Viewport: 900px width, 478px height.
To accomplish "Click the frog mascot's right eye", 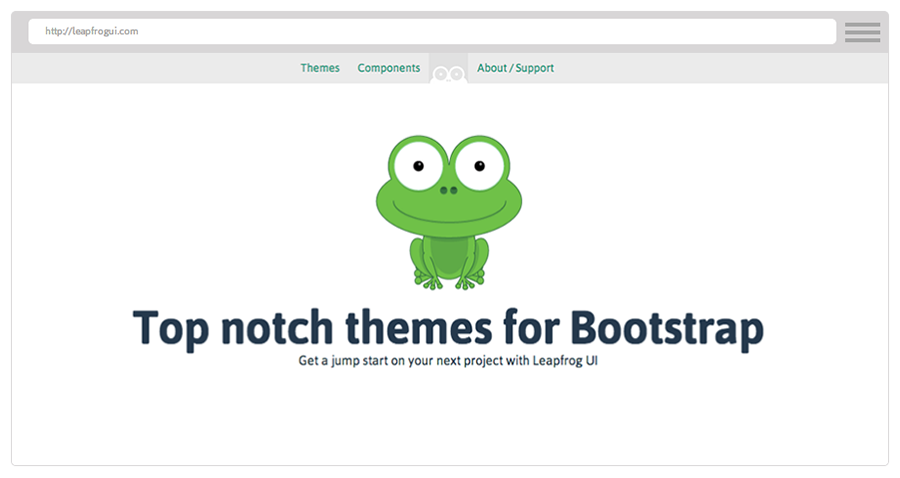I will [x=479, y=165].
